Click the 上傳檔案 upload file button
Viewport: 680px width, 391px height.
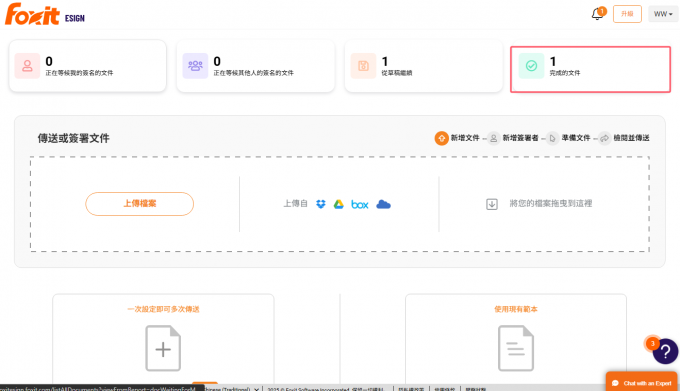click(140, 204)
